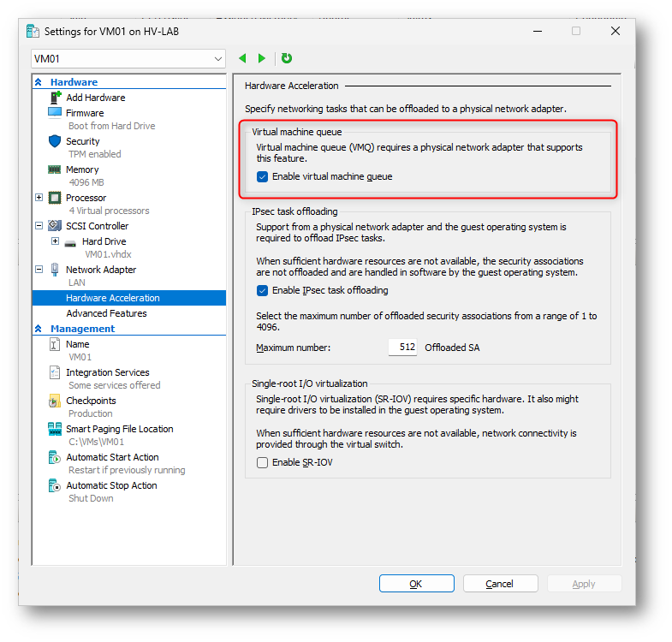Click the Add Hardware icon

pyautogui.click(x=55, y=98)
